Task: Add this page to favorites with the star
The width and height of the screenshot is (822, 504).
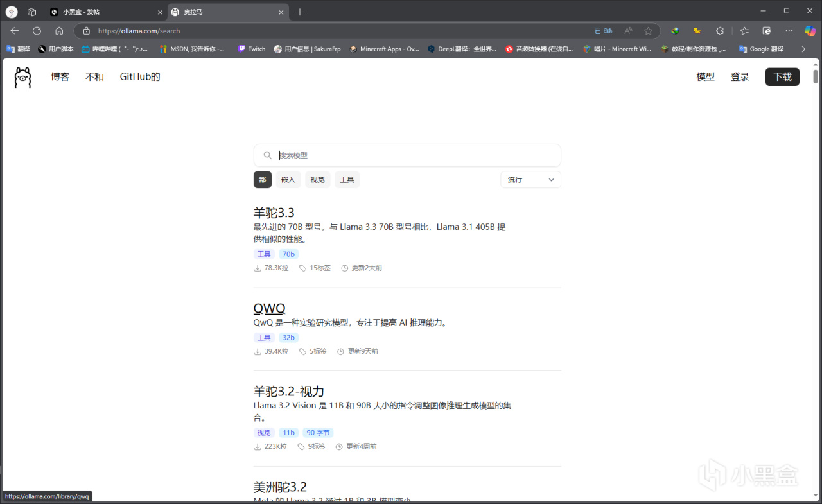Action: (x=648, y=31)
